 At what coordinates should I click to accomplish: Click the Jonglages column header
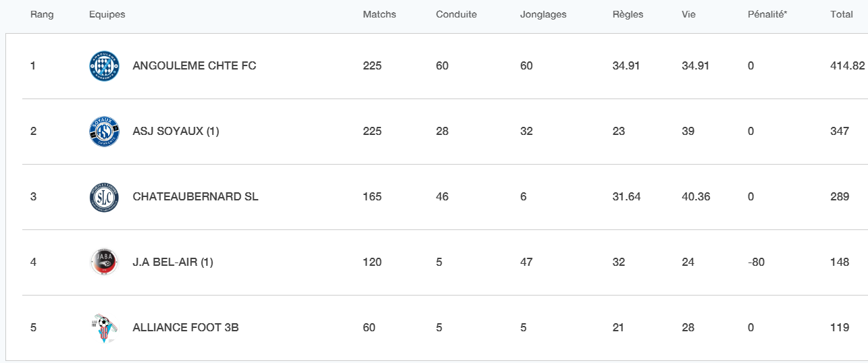click(543, 14)
